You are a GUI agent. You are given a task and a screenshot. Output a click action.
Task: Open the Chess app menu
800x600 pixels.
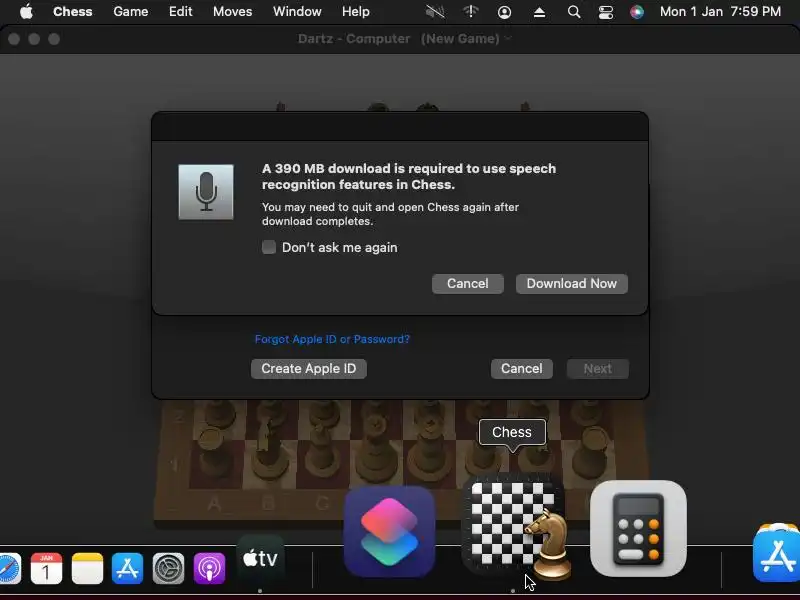(72, 11)
